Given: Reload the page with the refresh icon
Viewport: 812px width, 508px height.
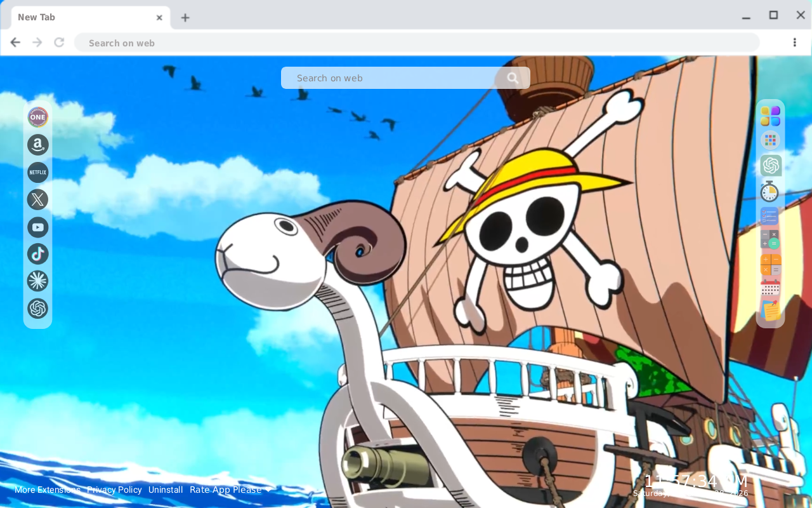Looking at the screenshot, I should coord(59,43).
